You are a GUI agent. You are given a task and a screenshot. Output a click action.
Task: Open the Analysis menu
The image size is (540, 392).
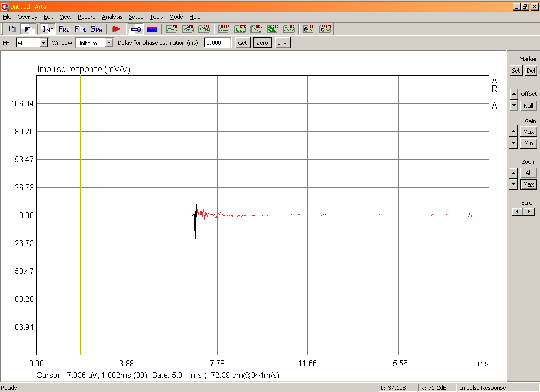pyautogui.click(x=112, y=17)
